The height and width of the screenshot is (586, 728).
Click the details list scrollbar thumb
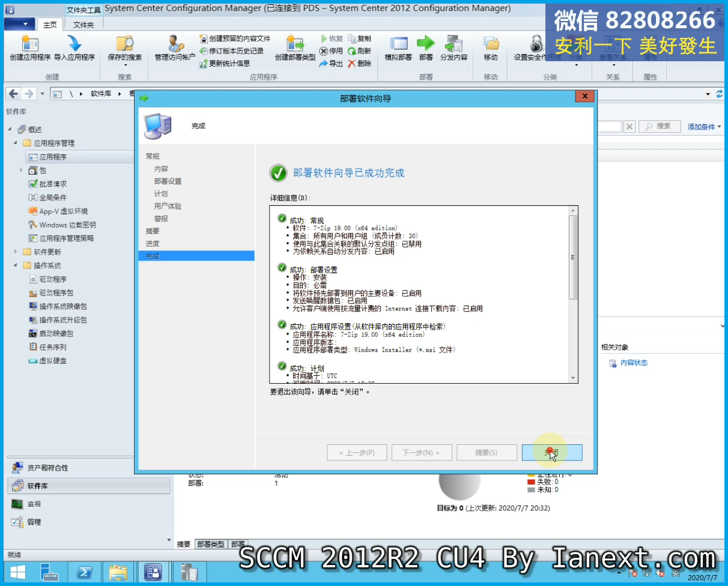[x=573, y=257]
